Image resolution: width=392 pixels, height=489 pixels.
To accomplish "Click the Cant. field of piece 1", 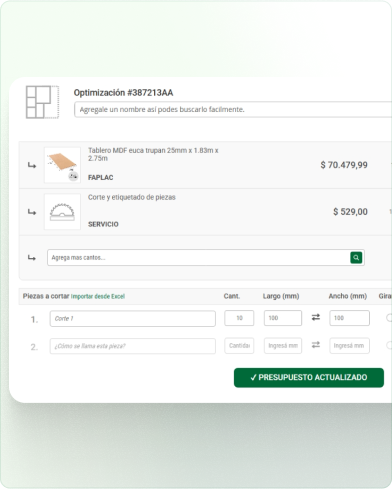I will click(239, 318).
